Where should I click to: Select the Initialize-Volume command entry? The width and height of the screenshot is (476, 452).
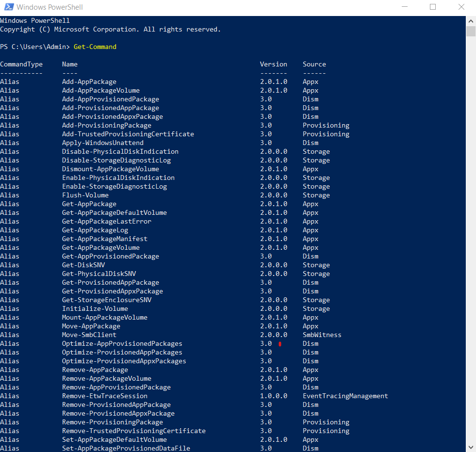click(x=95, y=308)
